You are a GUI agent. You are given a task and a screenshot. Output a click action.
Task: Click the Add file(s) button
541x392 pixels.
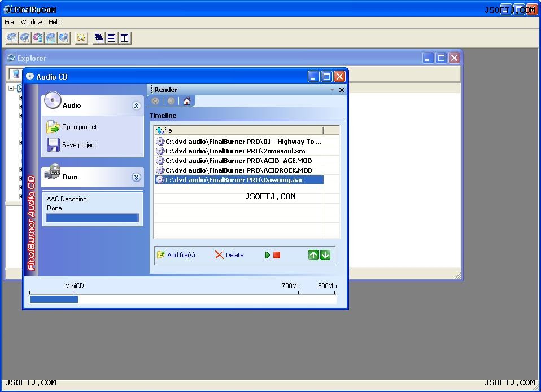coord(176,255)
